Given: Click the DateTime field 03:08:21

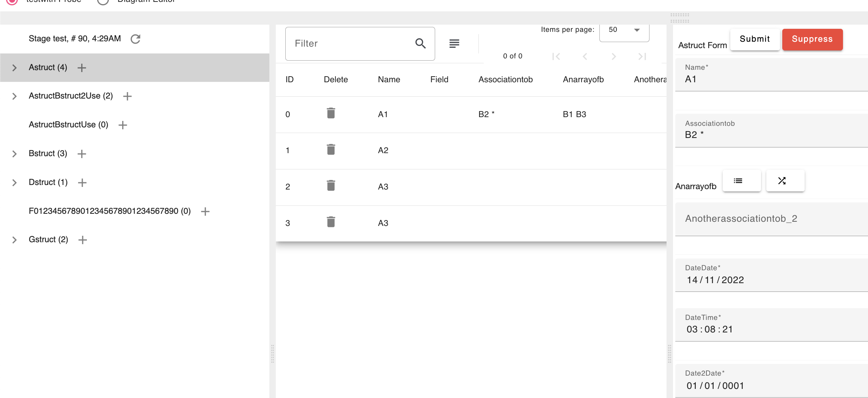Looking at the screenshot, I should (772, 325).
